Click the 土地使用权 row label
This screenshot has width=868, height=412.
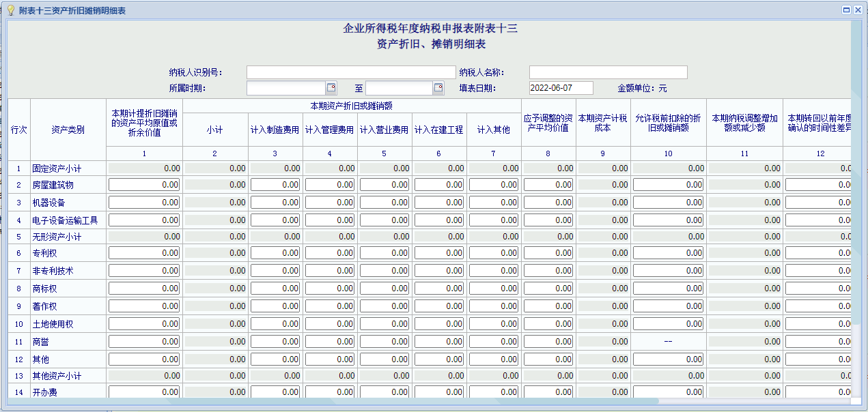tap(53, 324)
